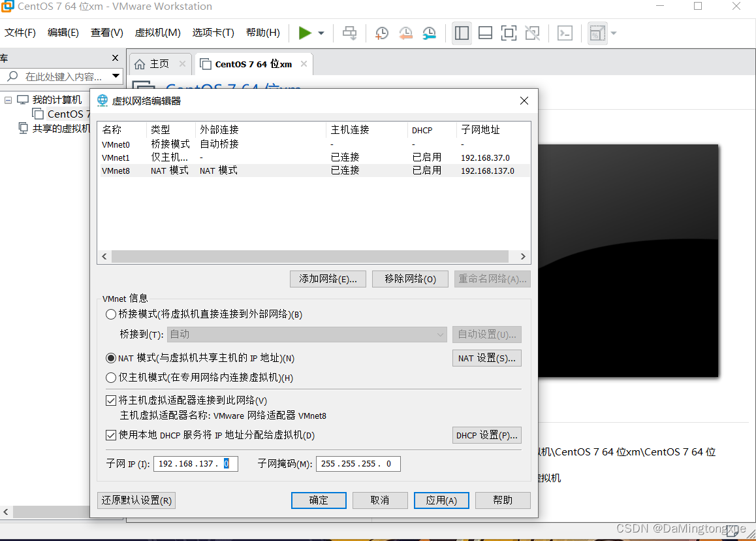756x541 pixels.
Task: Open the 帮助(H) menu
Action: click(262, 33)
